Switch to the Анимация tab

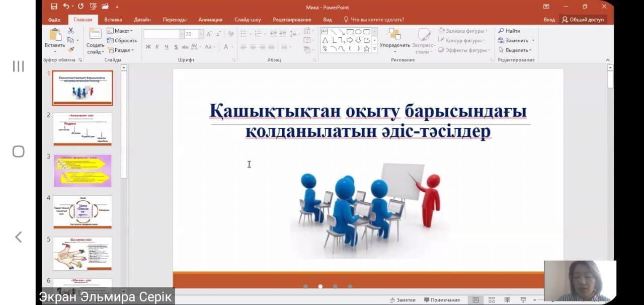pyautogui.click(x=210, y=20)
